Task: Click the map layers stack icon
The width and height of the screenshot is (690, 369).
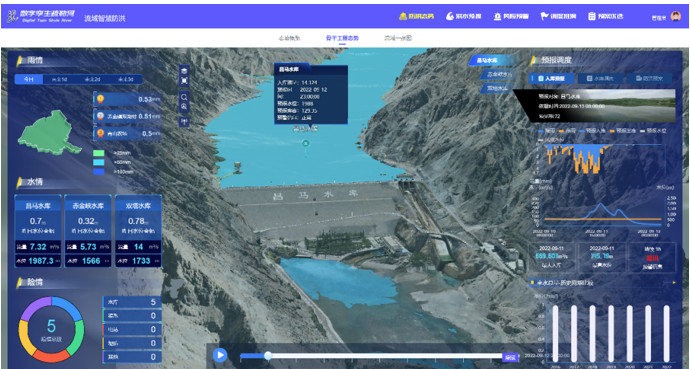Action: (x=184, y=71)
